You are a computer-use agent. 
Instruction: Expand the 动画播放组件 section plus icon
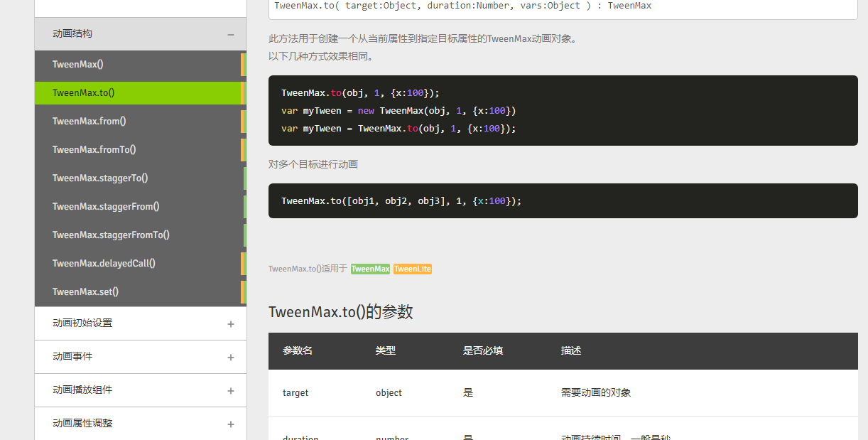click(231, 391)
